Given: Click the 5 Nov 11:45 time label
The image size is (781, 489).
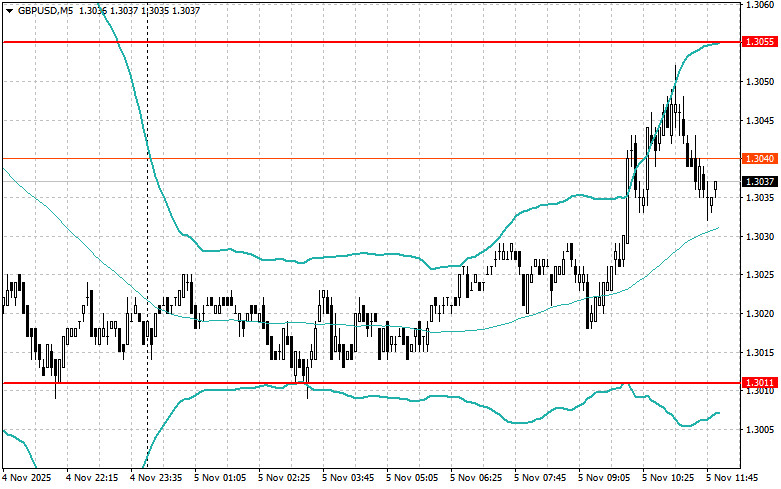Looking at the screenshot, I should [x=732, y=478].
